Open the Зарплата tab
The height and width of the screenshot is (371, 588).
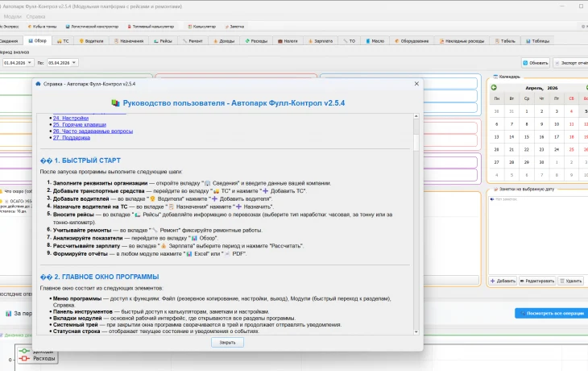(x=321, y=41)
